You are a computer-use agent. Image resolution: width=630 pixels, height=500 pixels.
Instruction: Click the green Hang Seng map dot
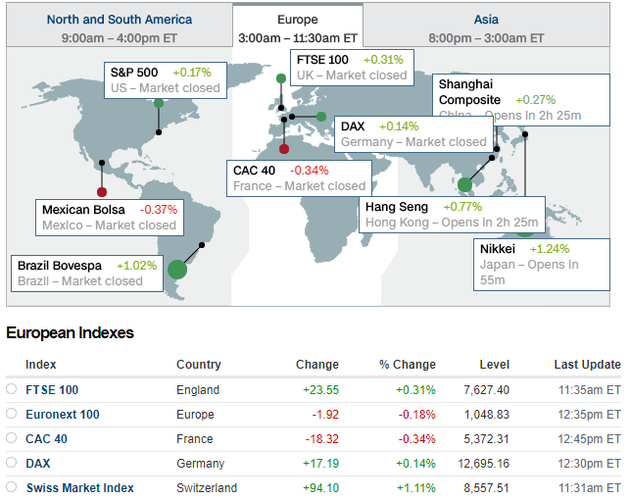coord(465,184)
